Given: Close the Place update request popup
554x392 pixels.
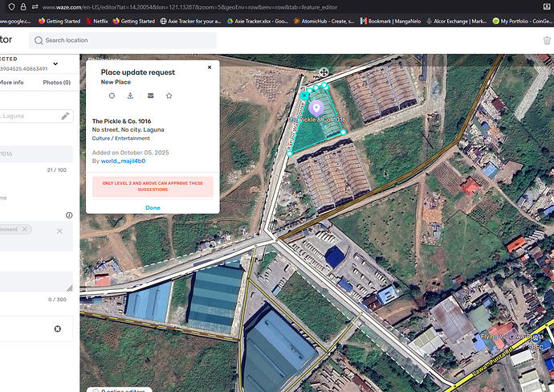Looking at the screenshot, I should (x=210, y=68).
